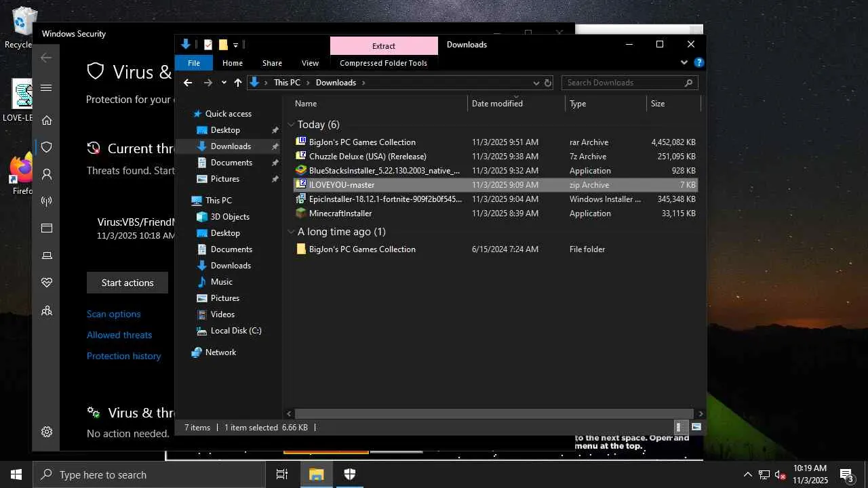This screenshot has height=488, width=868.
Task: Open Customize Quick Access Toolbar dropdown
Action: (235, 45)
